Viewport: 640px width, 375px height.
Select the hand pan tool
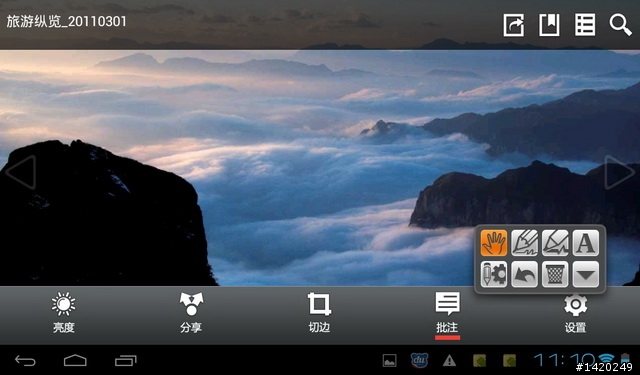point(494,243)
